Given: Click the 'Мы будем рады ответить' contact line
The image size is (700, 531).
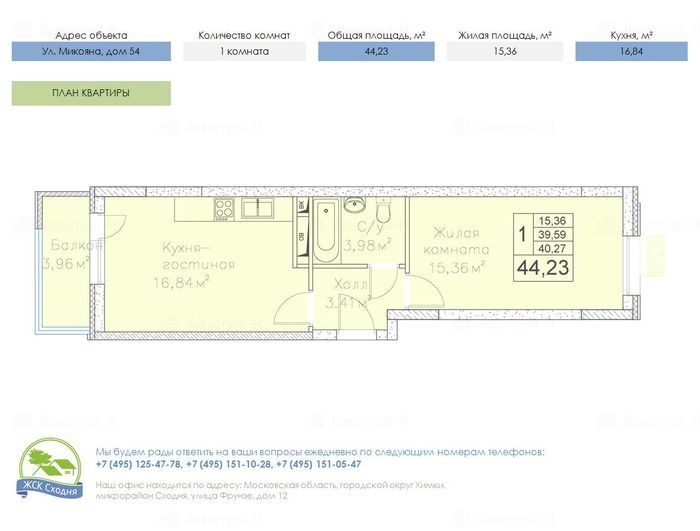Looking at the screenshot, I should [x=320, y=452].
